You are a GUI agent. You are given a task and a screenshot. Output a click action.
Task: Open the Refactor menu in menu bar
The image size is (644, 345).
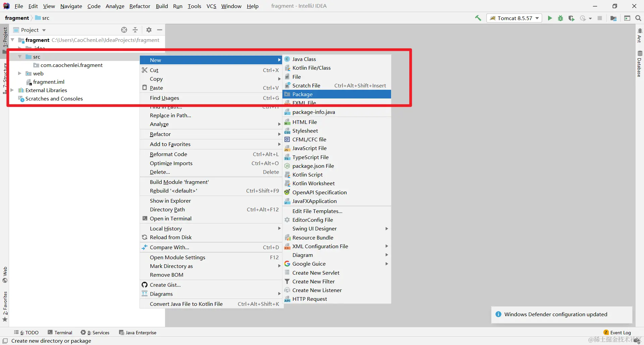point(140,6)
